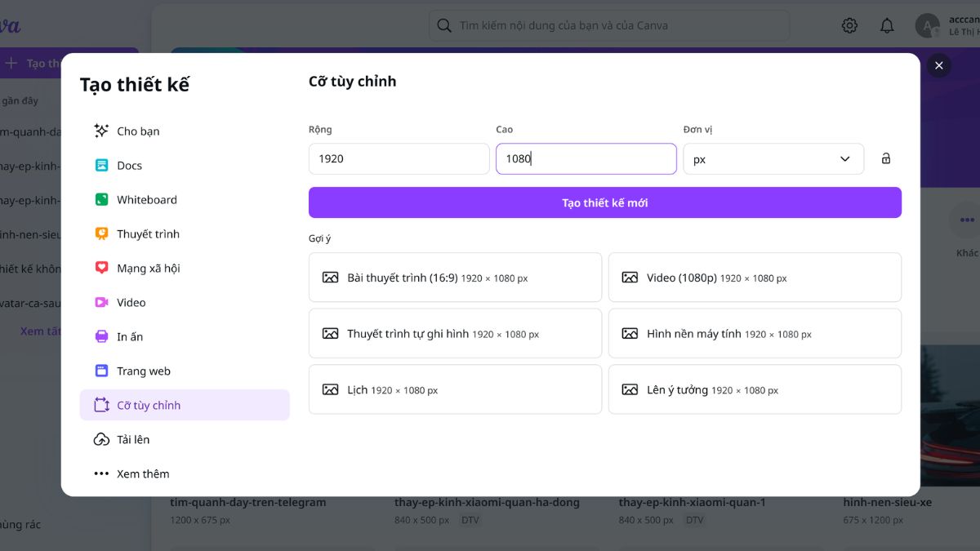Click the Cho bạn sparkle icon
The height and width of the screenshot is (551, 980).
pyautogui.click(x=101, y=131)
